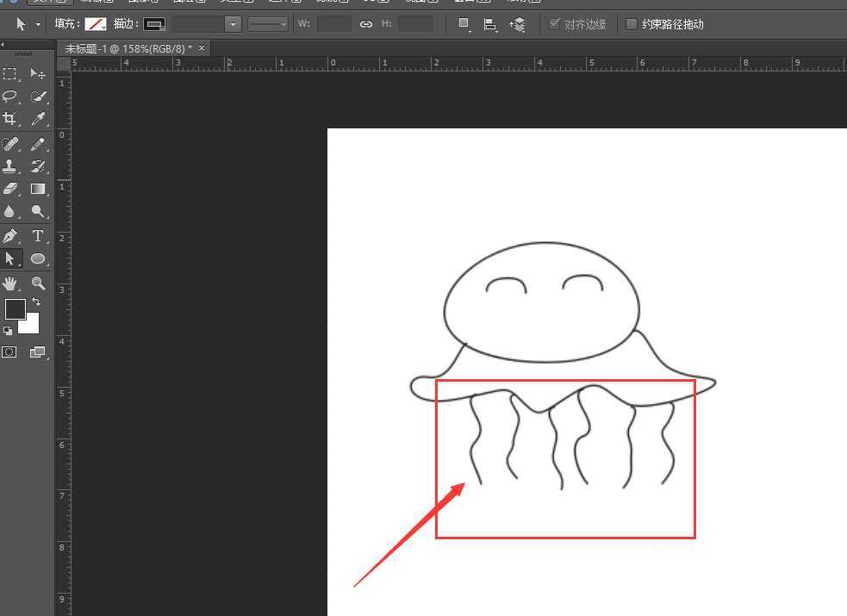This screenshot has width=847, height=616.
Task: Choose the Eraser tool
Action: tap(10, 189)
